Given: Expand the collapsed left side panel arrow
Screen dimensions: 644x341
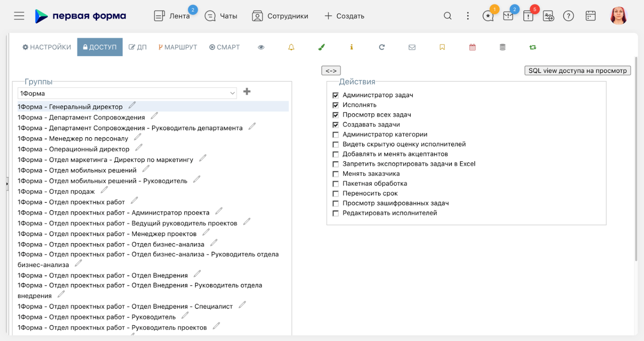Looking at the screenshot, I should point(7,184).
